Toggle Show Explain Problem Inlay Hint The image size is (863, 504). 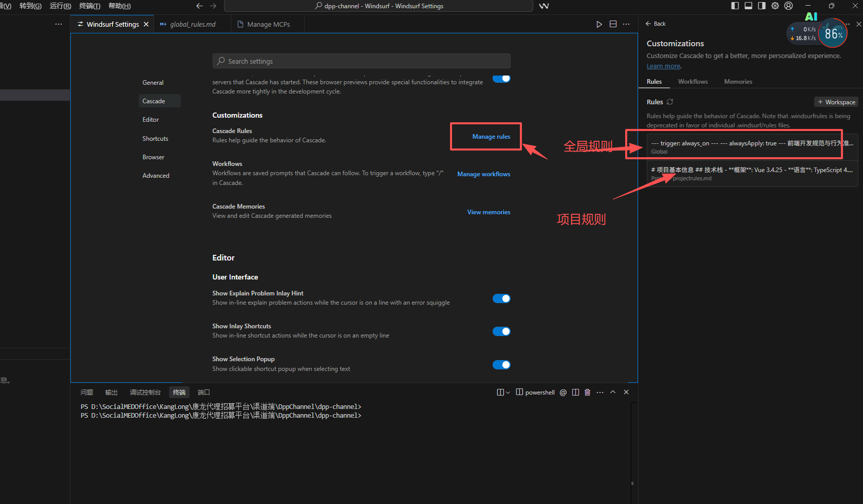[x=501, y=298]
